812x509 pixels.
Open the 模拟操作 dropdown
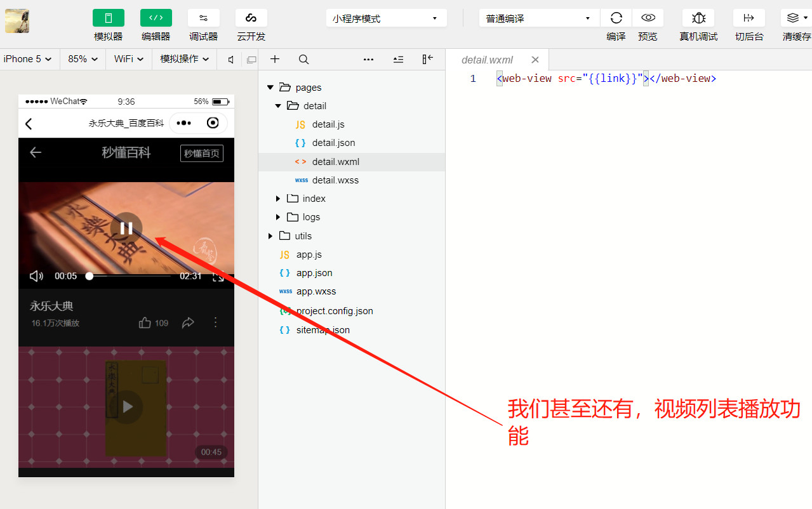click(x=184, y=59)
